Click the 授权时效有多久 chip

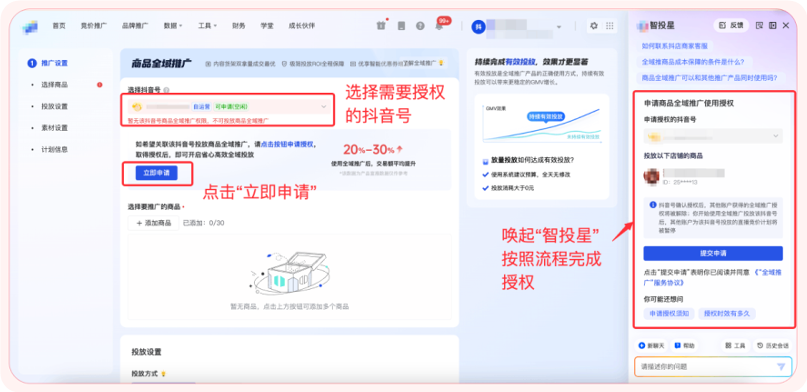pyautogui.click(x=727, y=313)
